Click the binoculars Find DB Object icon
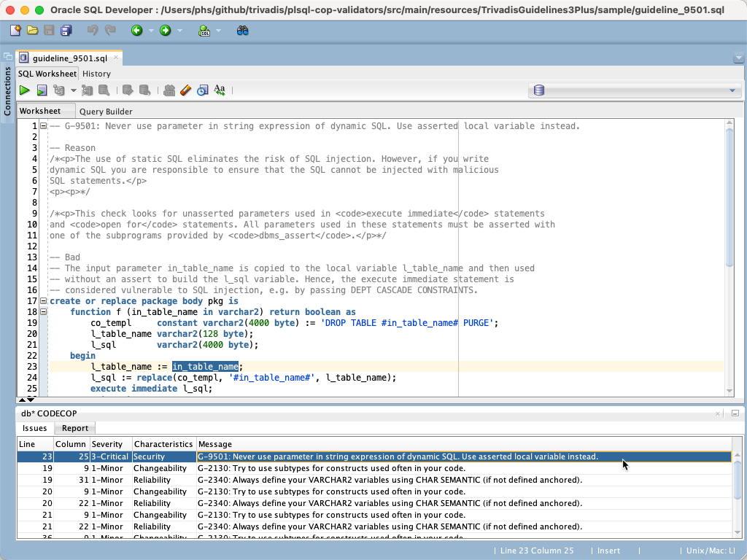The image size is (747, 560). click(242, 31)
